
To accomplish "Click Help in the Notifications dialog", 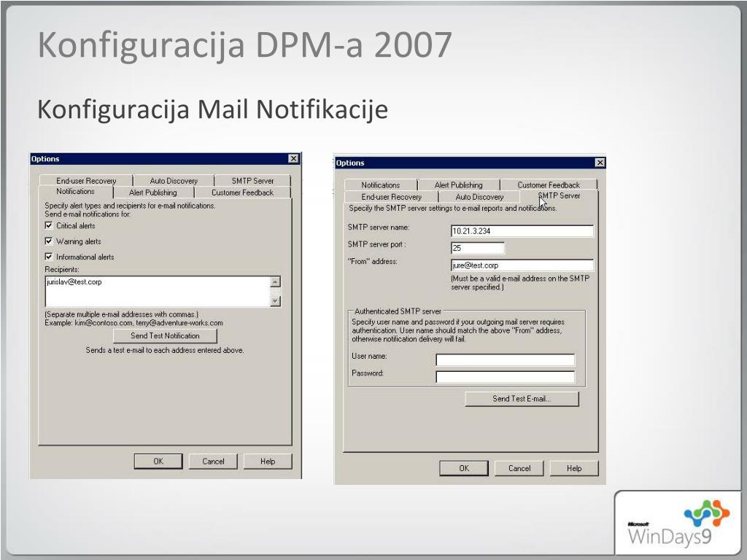I will tap(268, 461).
